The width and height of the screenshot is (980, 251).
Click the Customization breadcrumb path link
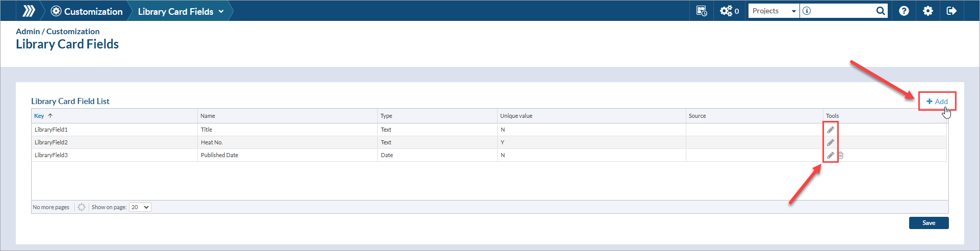click(73, 31)
